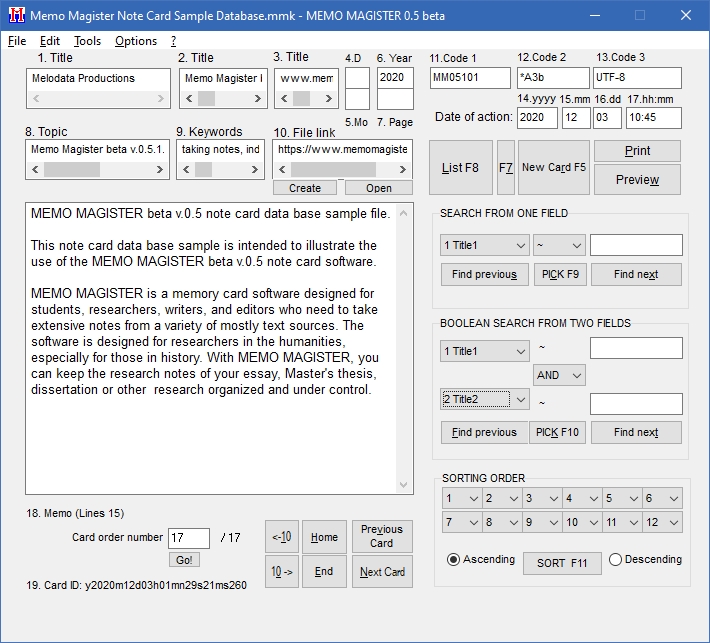Click the 6. Year field showing 2020
The width and height of the screenshot is (710, 643).
point(395,78)
